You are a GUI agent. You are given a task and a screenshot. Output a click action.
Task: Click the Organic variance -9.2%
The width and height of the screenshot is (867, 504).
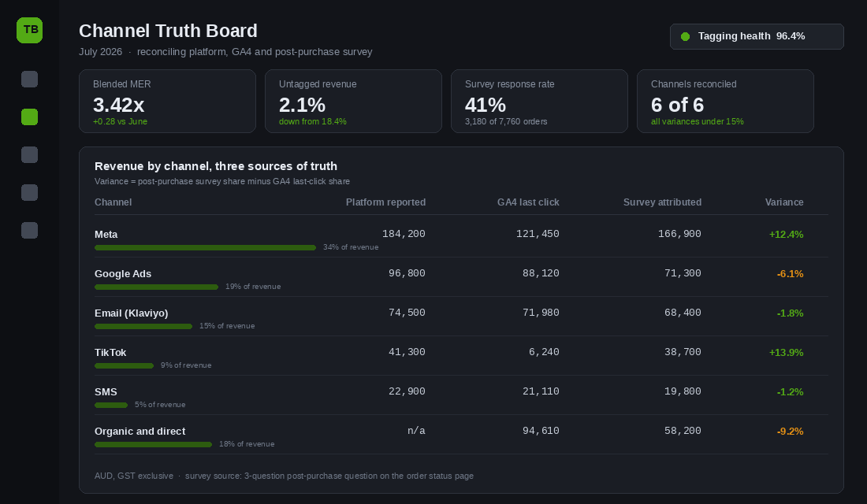point(790,431)
